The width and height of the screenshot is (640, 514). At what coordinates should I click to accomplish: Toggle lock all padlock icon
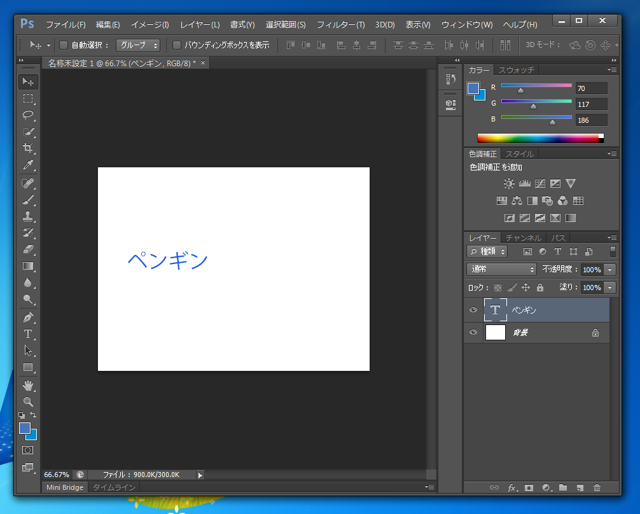(x=540, y=287)
